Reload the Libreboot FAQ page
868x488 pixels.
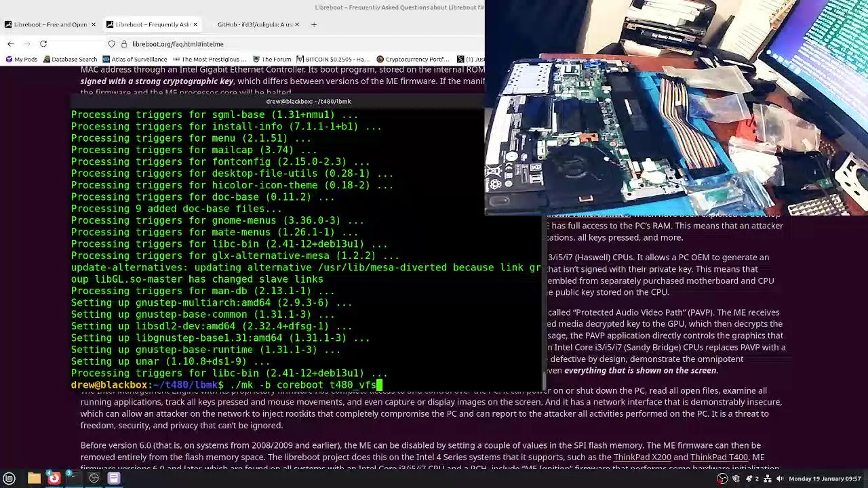tap(43, 44)
